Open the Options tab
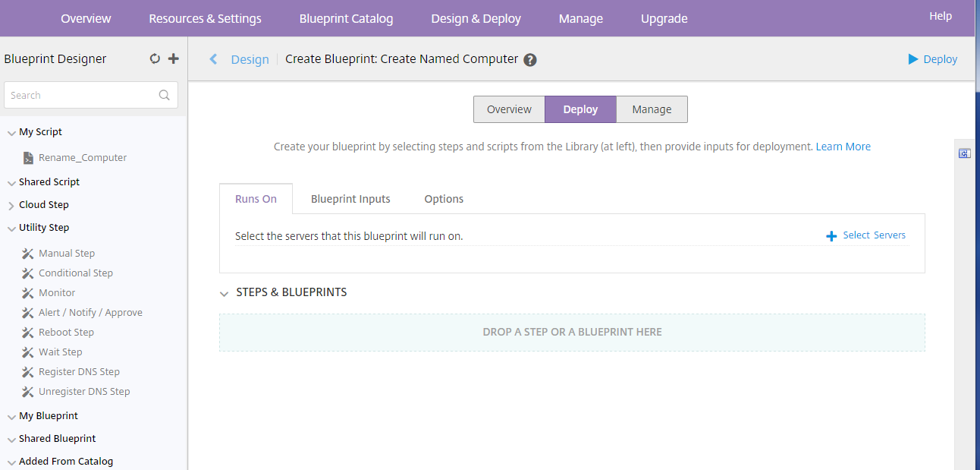 444,199
